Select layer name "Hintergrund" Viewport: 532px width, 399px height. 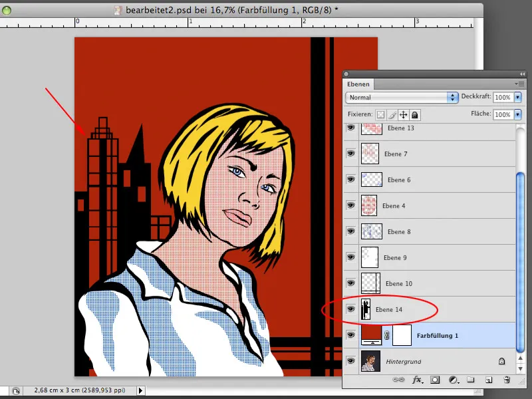coord(404,362)
